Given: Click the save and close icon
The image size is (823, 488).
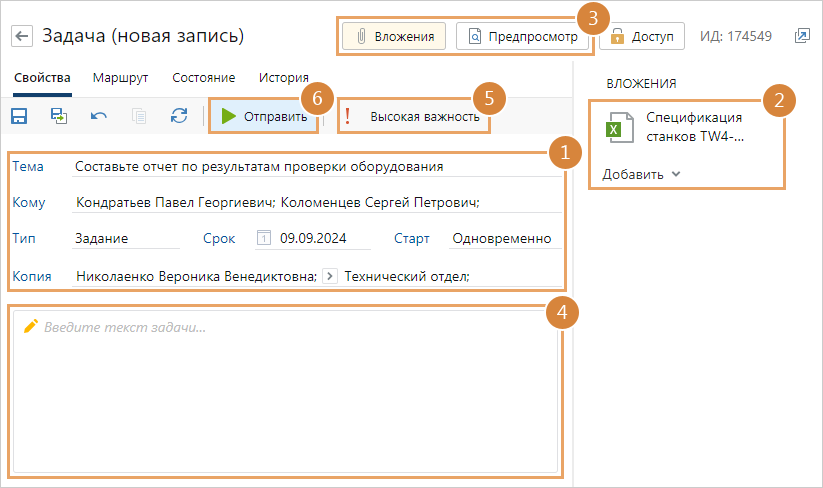Looking at the screenshot, I should (x=59, y=116).
